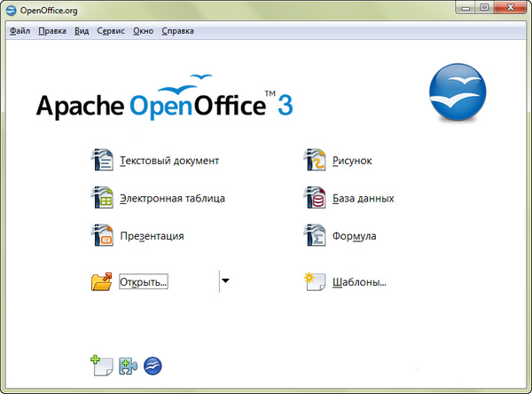
Task: Minimize the OpenOffice.org window
Action: point(465,8)
